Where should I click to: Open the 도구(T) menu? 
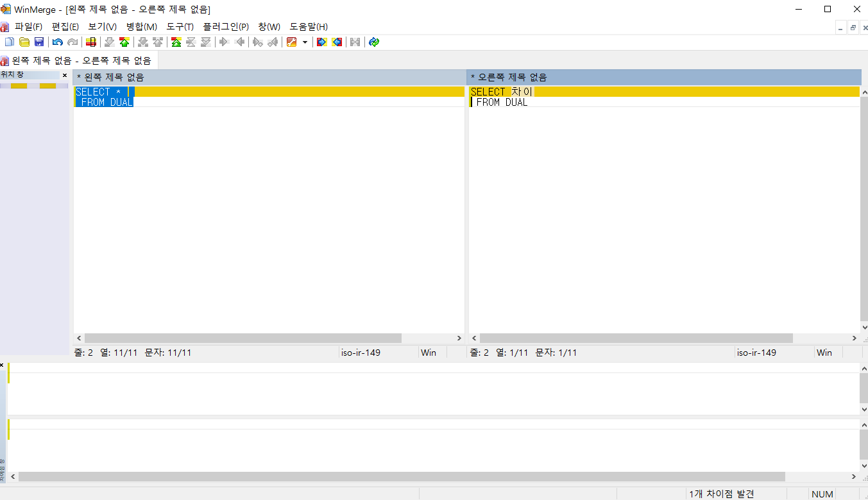[x=180, y=26]
